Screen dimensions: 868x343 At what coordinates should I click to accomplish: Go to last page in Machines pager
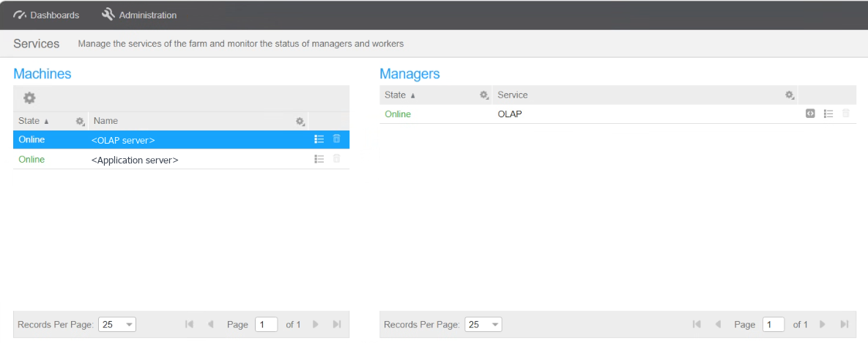point(336,324)
